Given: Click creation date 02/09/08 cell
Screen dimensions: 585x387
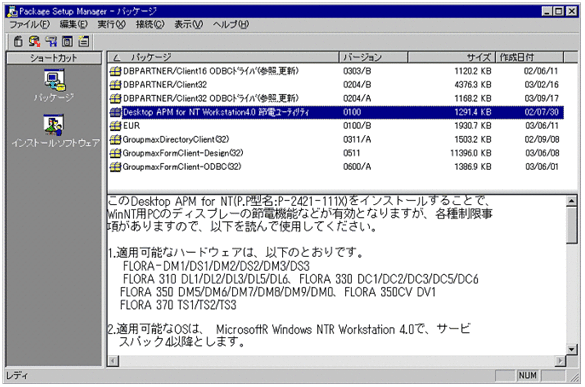Looking at the screenshot, I should click(542, 140).
